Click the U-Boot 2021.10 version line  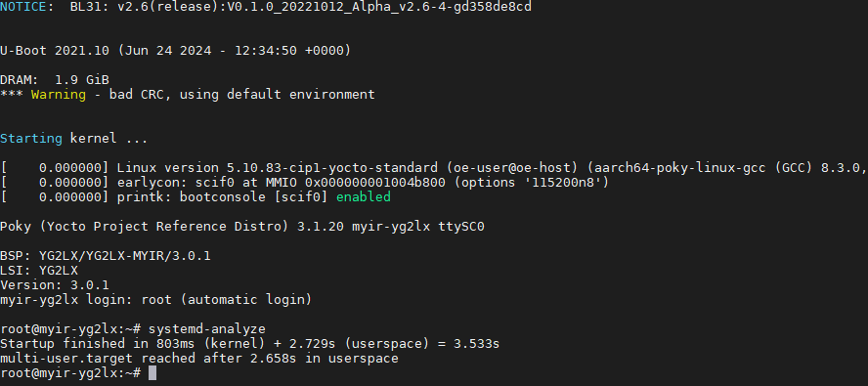[176, 51]
